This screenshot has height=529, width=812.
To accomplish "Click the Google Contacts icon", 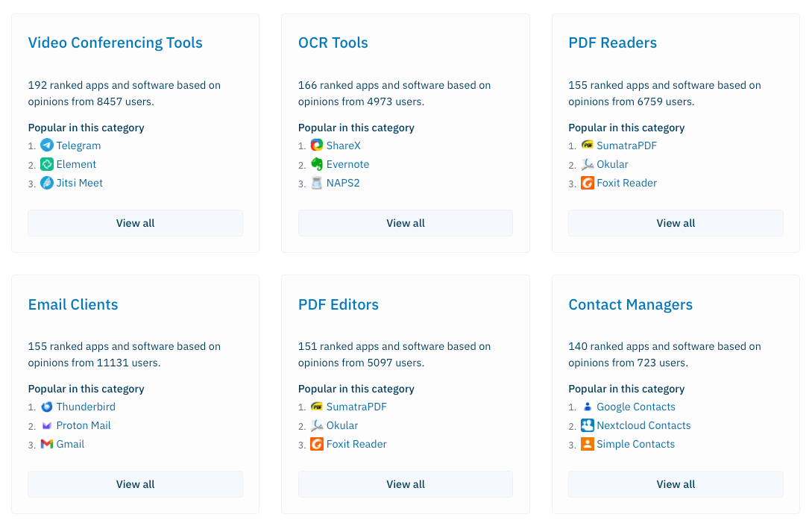I will [588, 407].
